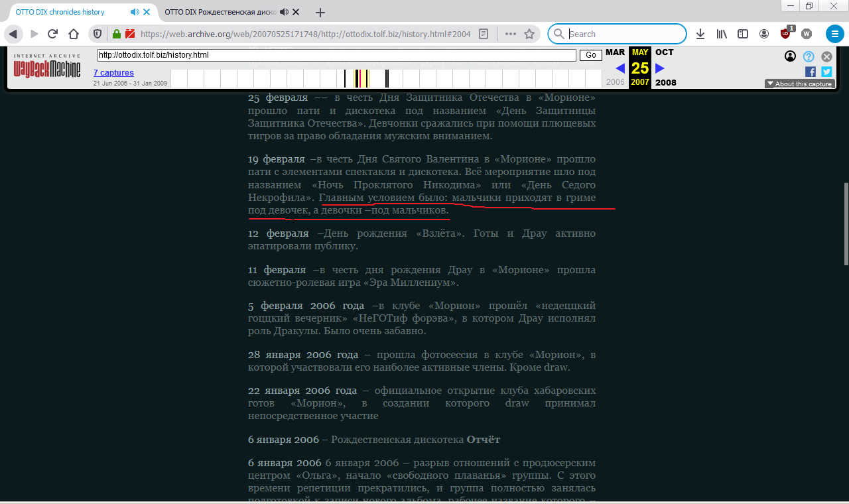Click the date text 28 января 2006 года
The image size is (849, 504).
point(303,355)
